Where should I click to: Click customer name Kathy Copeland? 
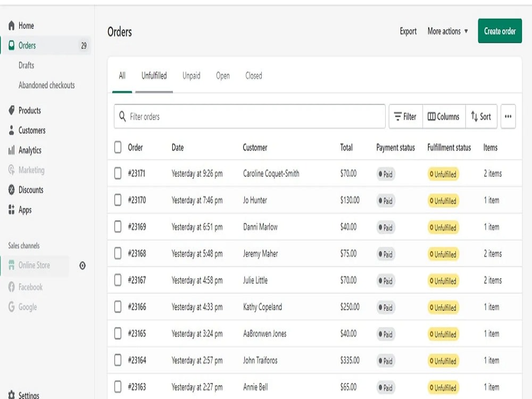tap(263, 307)
